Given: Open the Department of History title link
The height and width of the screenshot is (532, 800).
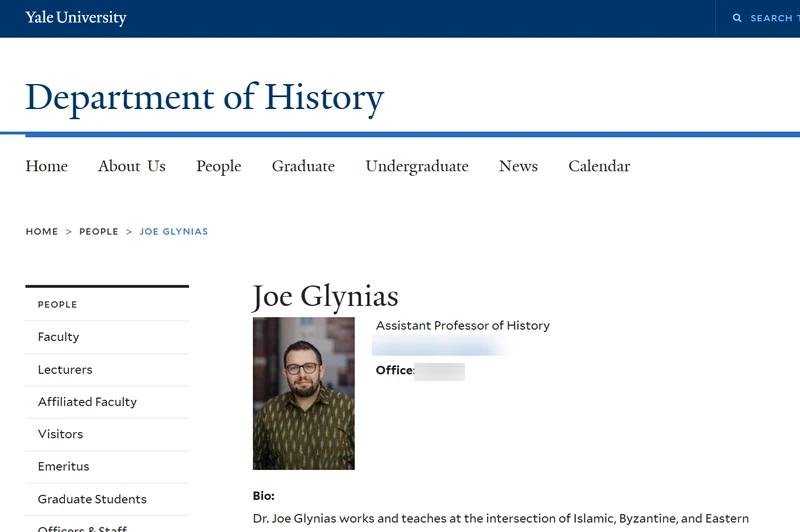Looking at the screenshot, I should click(x=205, y=97).
